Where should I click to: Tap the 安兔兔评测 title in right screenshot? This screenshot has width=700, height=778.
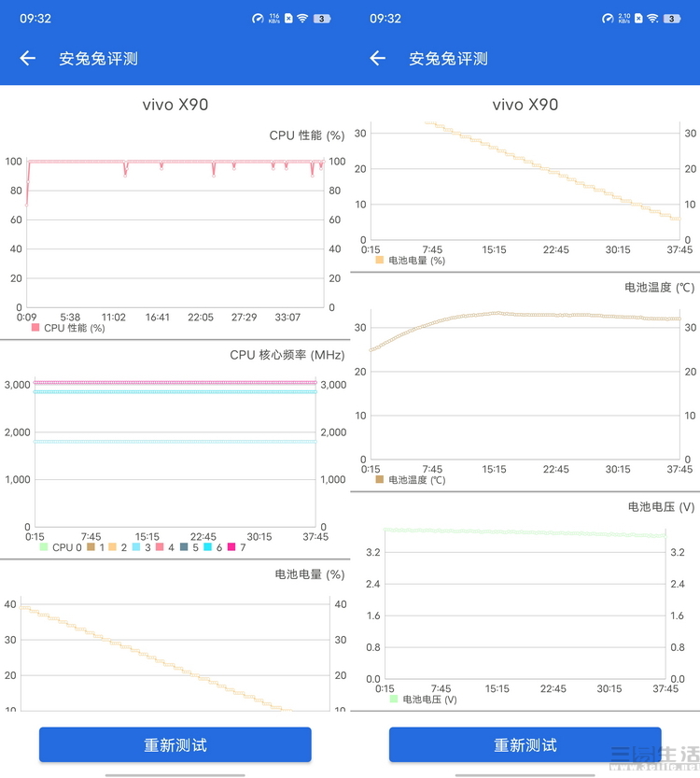click(448, 59)
